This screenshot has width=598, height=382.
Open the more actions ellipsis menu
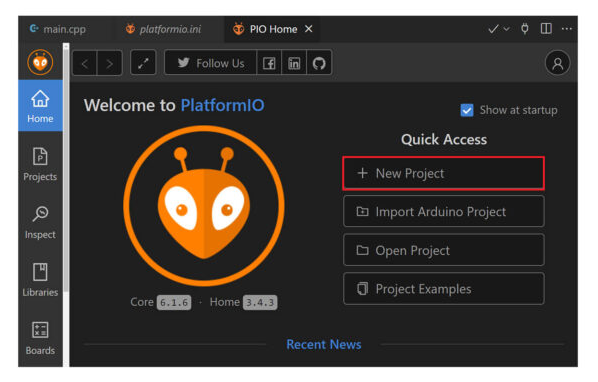(567, 29)
